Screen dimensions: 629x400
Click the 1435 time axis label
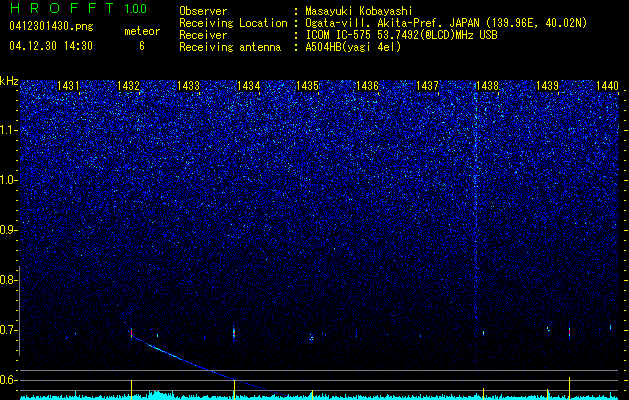307,85
